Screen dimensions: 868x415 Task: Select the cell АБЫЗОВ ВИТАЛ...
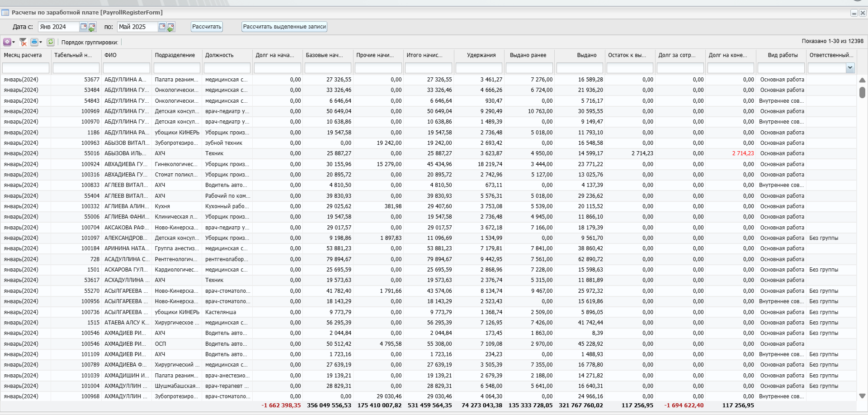(127, 143)
